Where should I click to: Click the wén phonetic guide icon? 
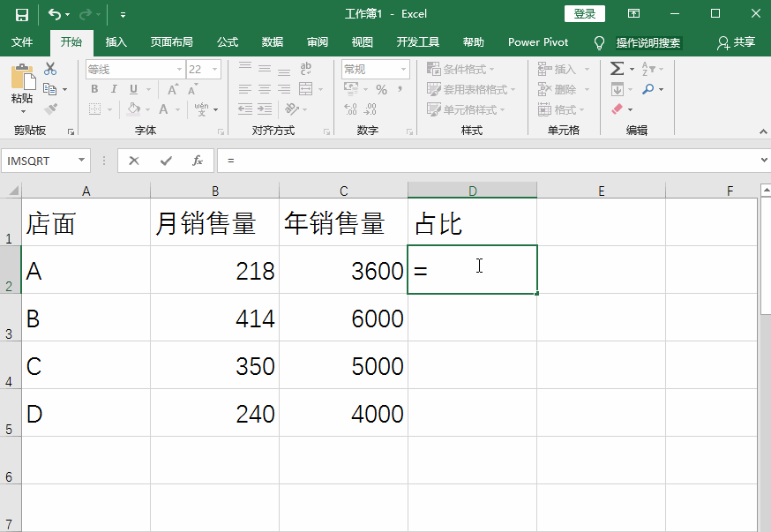pos(202,109)
